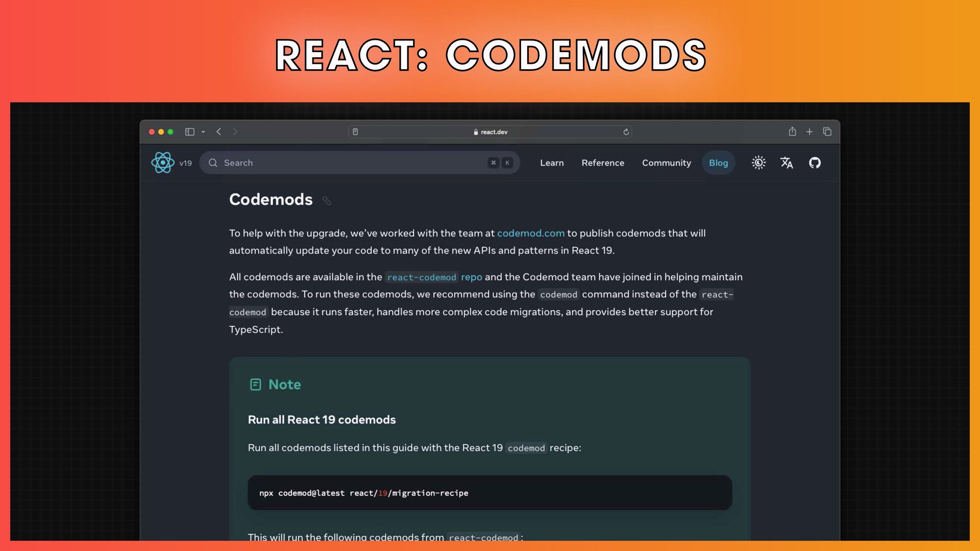Follow the codemod.com link
Viewport: 980px width, 551px height.
pos(531,233)
